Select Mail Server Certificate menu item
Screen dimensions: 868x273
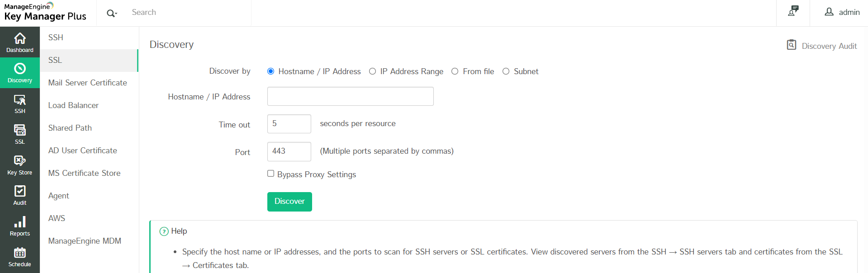(x=88, y=83)
